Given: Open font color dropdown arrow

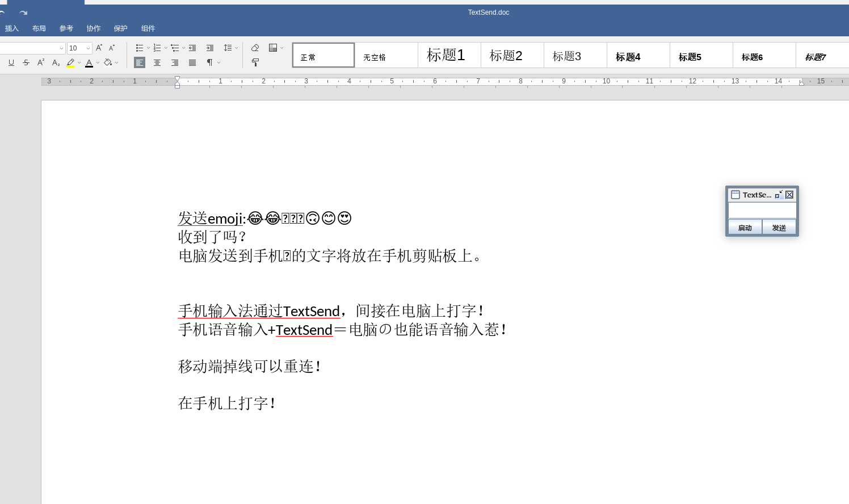Looking at the screenshot, I should (x=98, y=62).
